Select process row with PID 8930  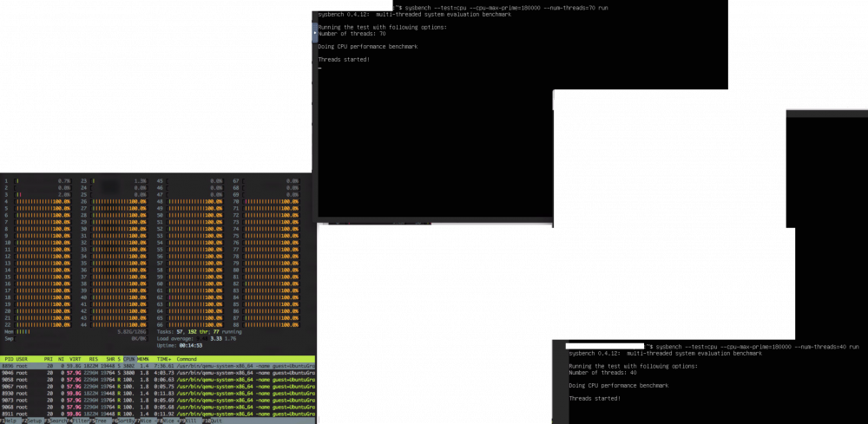[158, 394]
